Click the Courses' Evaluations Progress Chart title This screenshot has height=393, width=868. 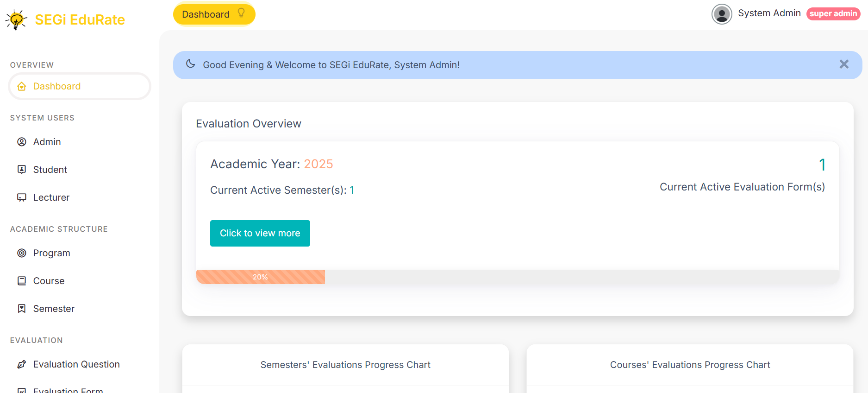(690, 365)
